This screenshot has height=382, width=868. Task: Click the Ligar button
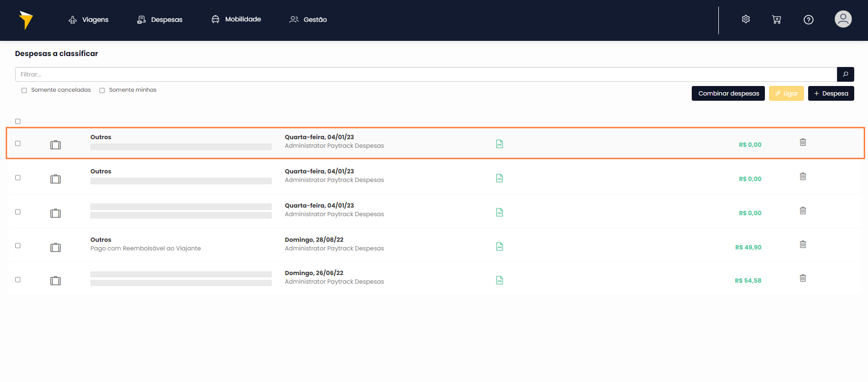[x=786, y=94]
